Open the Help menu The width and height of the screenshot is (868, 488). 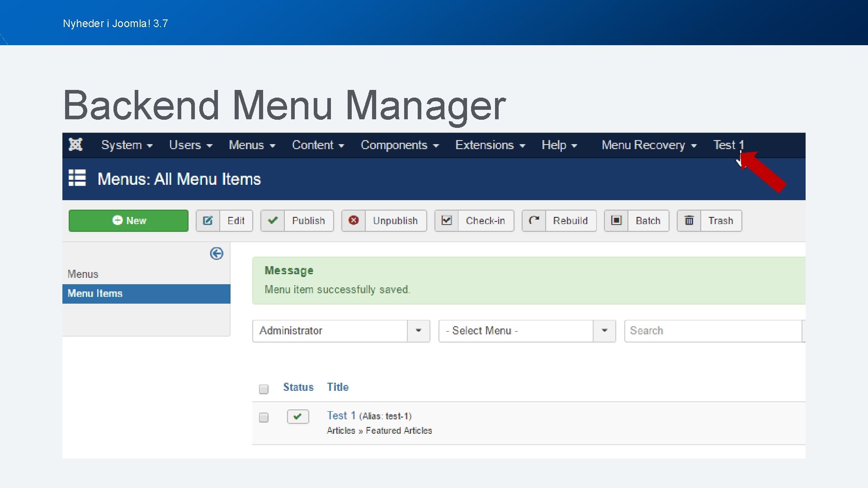click(x=560, y=145)
